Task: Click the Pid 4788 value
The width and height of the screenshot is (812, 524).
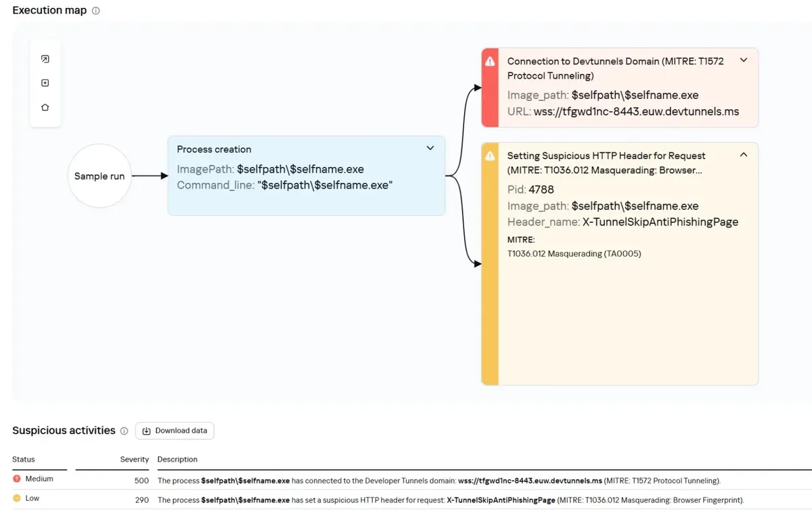Action: coord(541,190)
